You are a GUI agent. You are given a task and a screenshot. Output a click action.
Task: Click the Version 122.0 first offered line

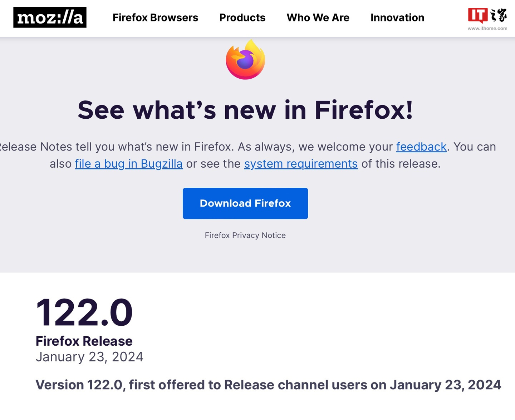268,385
